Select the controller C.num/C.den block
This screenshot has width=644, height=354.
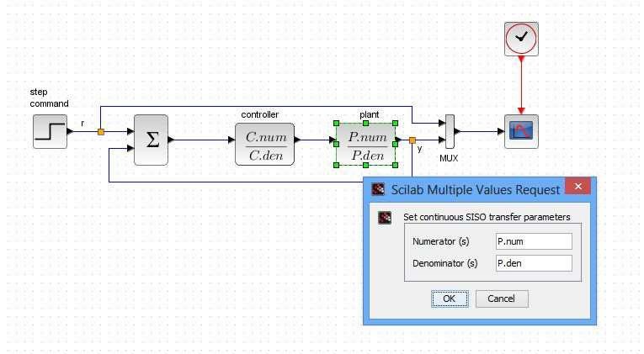(265, 145)
